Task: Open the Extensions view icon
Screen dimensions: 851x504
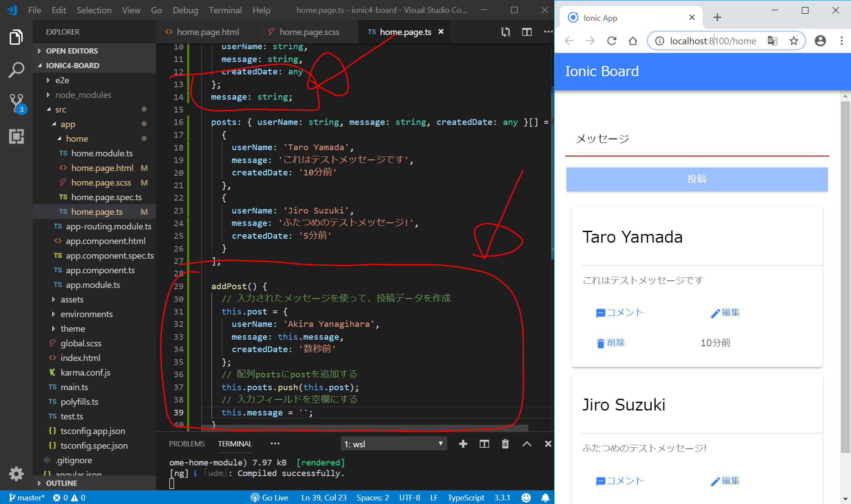Action: 16,136
